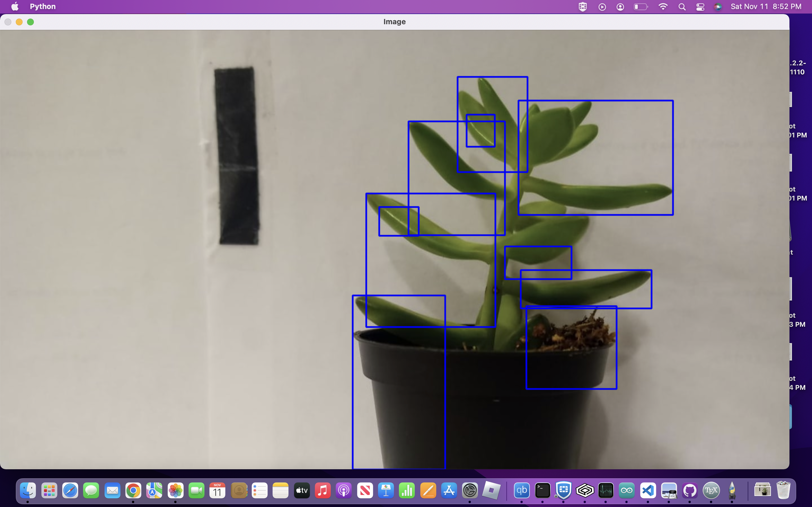The image size is (812, 507).
Task: Click the Wi-Fi status icon
Action: pos(663,7)
